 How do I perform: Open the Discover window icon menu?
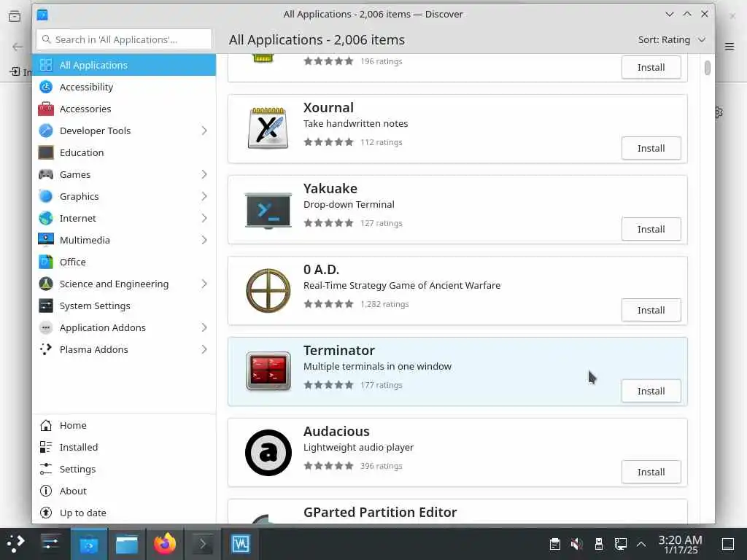(x=42, y=15)
